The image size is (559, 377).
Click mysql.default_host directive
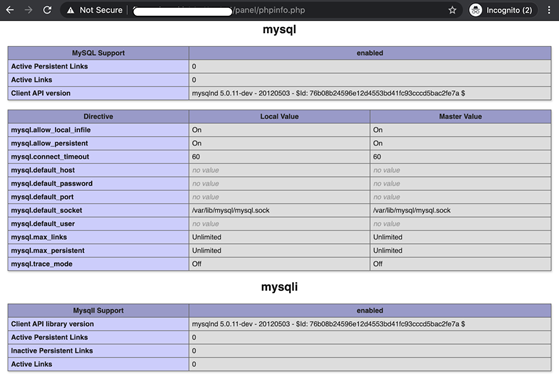[43, 170]
